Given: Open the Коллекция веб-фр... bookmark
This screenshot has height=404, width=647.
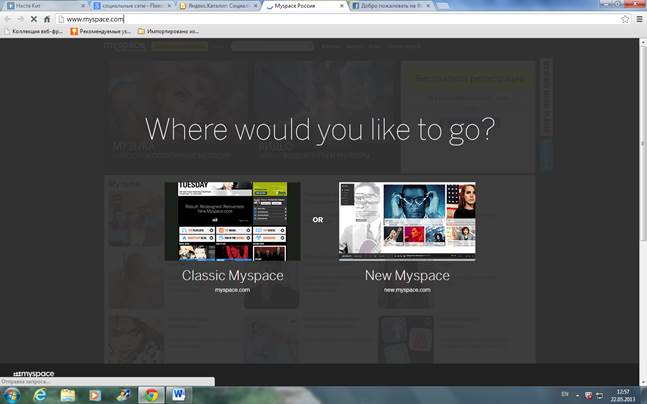Looking at the screenshot, I should coord(34,31).
